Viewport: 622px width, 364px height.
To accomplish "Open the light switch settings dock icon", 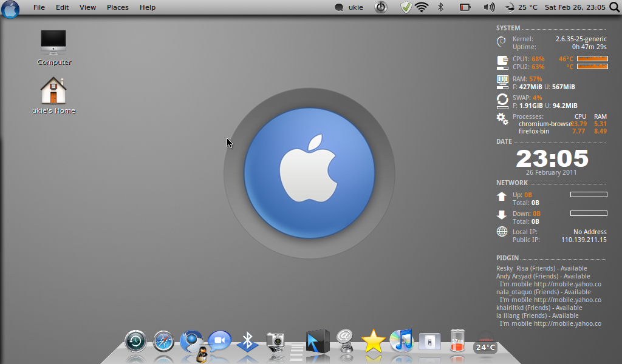I will point(429,342).
